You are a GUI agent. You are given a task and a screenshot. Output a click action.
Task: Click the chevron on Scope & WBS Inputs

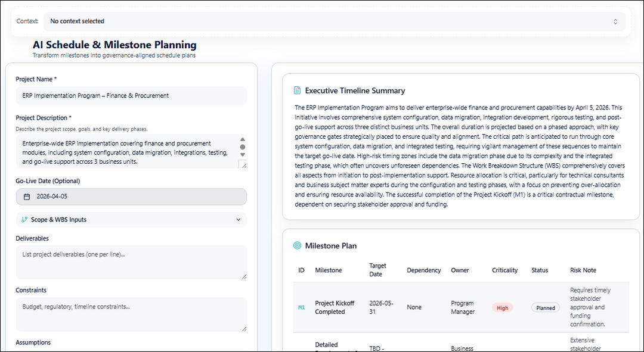coord(238,220)
